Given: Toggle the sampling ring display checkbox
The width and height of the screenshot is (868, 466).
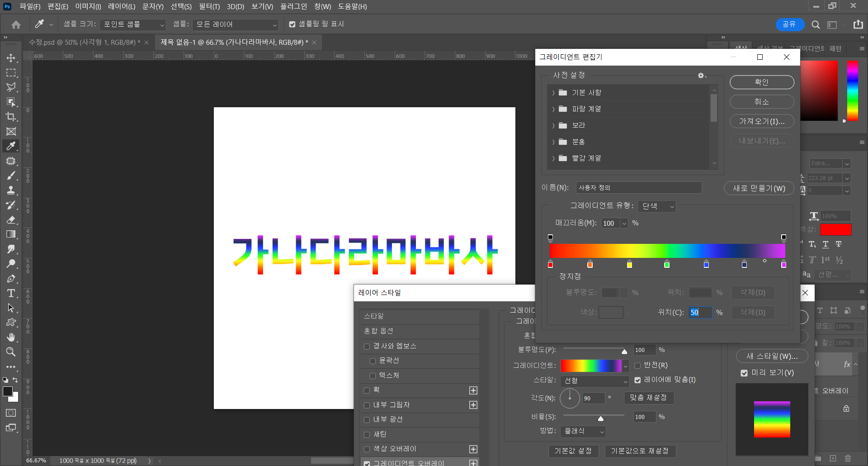Looking at the screenshot, I should click(292, 24).
